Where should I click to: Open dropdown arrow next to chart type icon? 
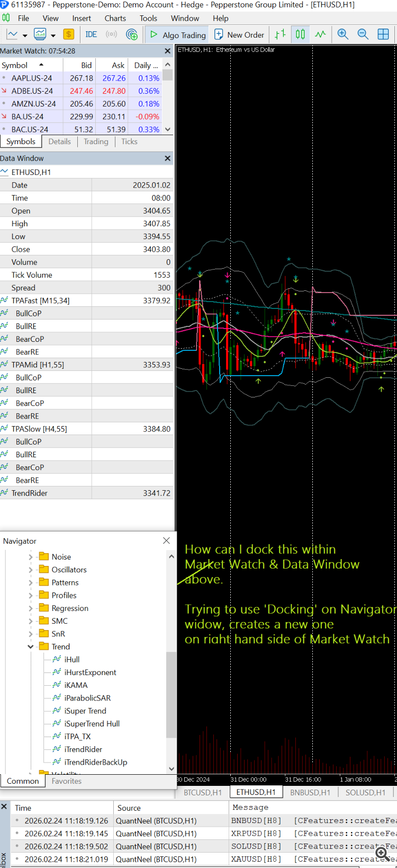24,36
